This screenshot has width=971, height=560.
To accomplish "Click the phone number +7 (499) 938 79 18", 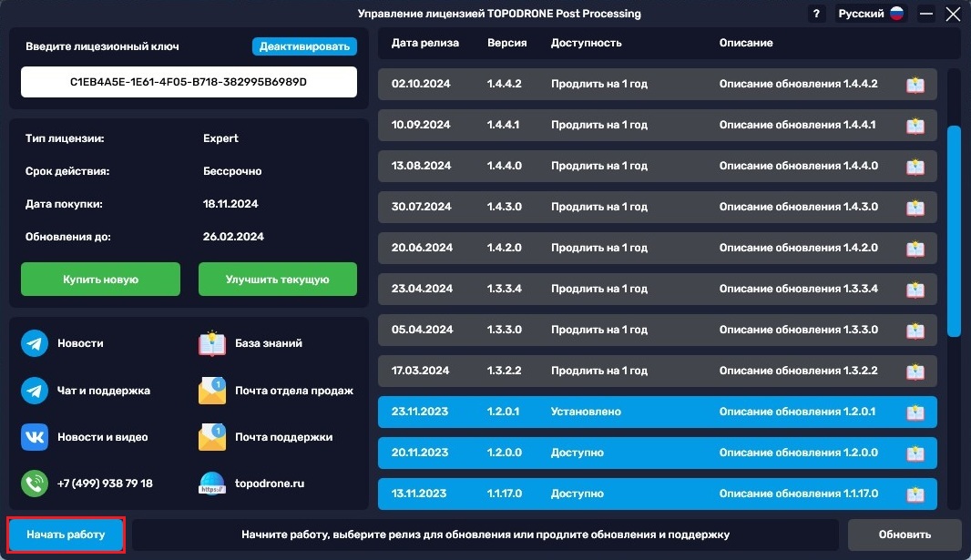I will pyautogui.click(x=105, y=484).
